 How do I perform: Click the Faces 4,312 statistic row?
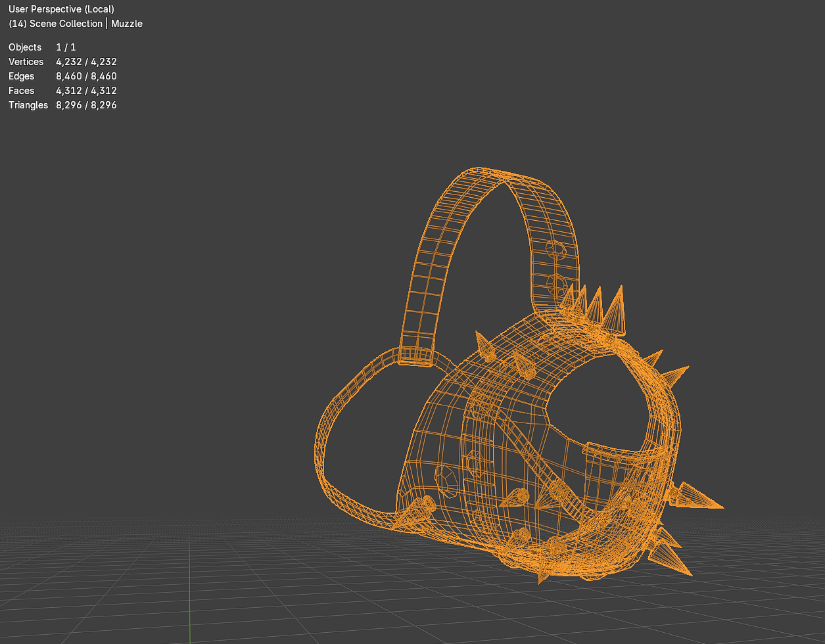click(x=62, y=91)
